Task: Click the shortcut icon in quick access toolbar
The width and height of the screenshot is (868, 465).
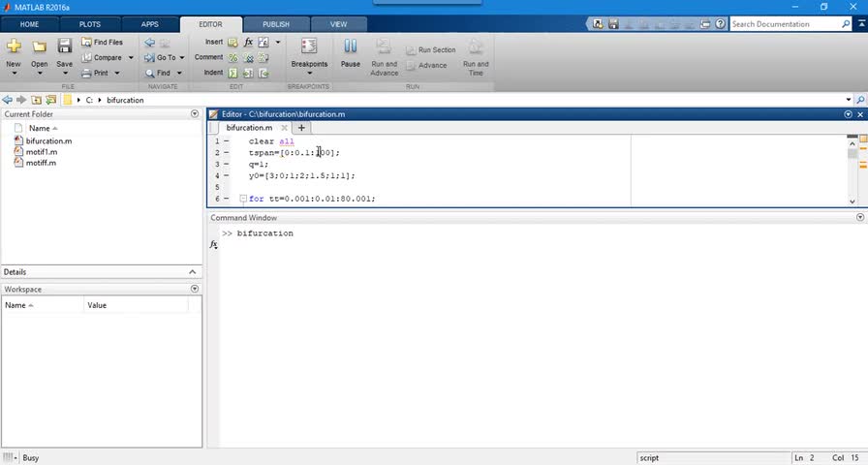Action: (x=598, y=24)
